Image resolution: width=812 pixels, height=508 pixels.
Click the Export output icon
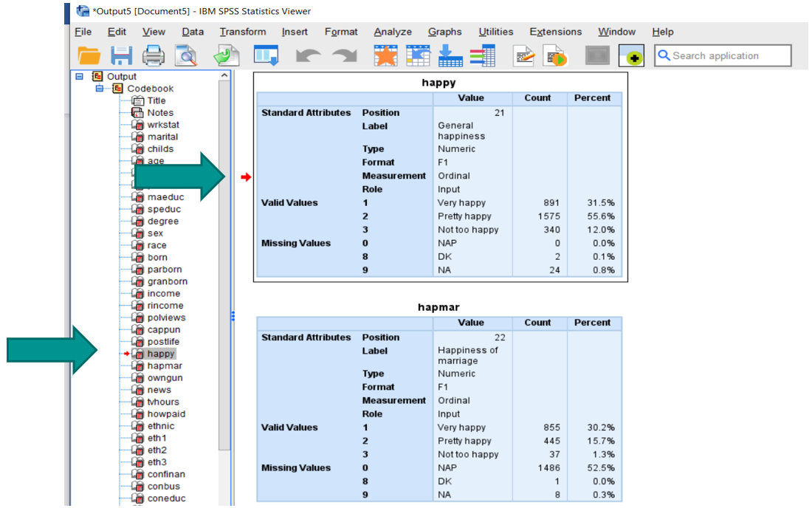[x=227, y=55]
